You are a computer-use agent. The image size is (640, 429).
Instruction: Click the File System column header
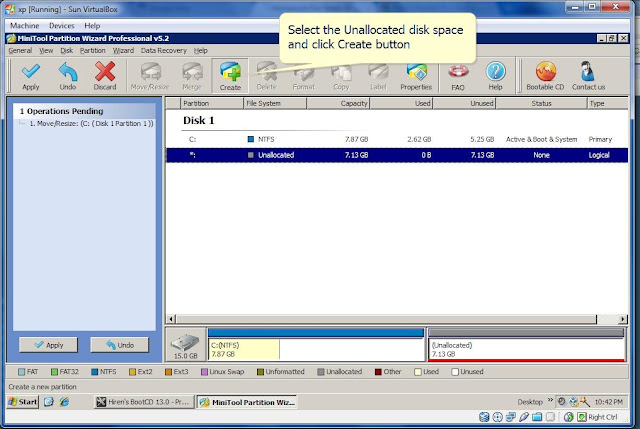275,103
